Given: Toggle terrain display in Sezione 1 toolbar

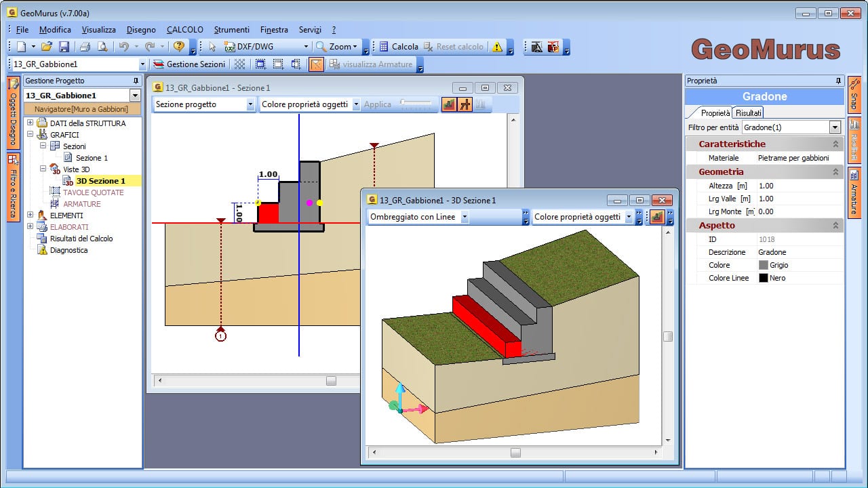Looking at the screenshot, I should tap(449, 104).
